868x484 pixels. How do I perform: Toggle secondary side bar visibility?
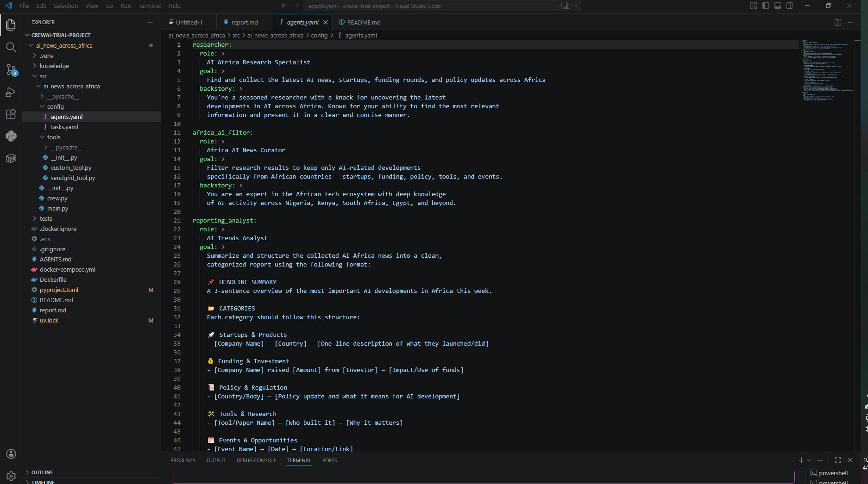point(790,6)
